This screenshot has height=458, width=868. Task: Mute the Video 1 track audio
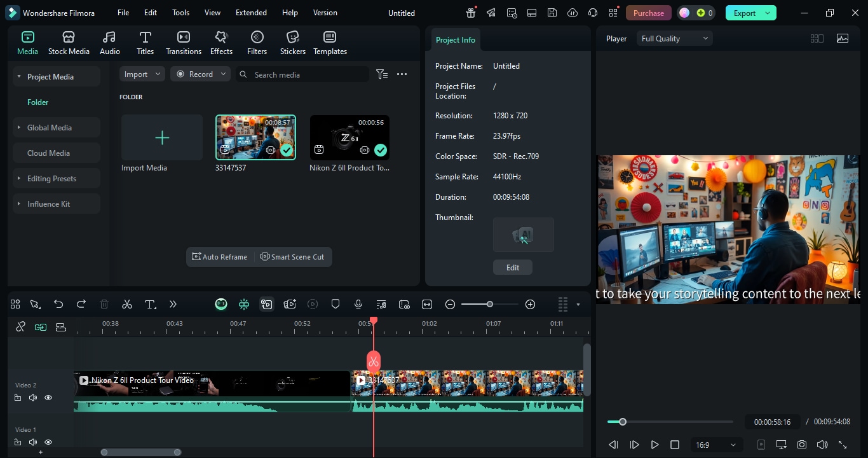[x=33, y=442]
